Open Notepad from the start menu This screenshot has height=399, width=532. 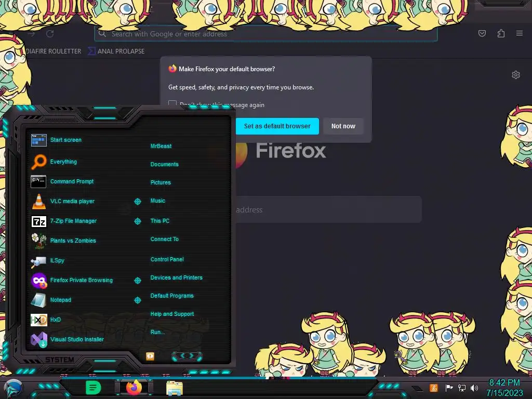pyautogui.click(x=60, y=300)
